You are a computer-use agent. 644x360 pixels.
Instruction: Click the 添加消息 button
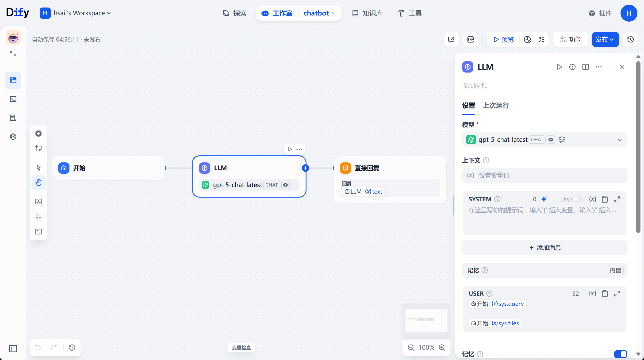[x=544, y=248]
